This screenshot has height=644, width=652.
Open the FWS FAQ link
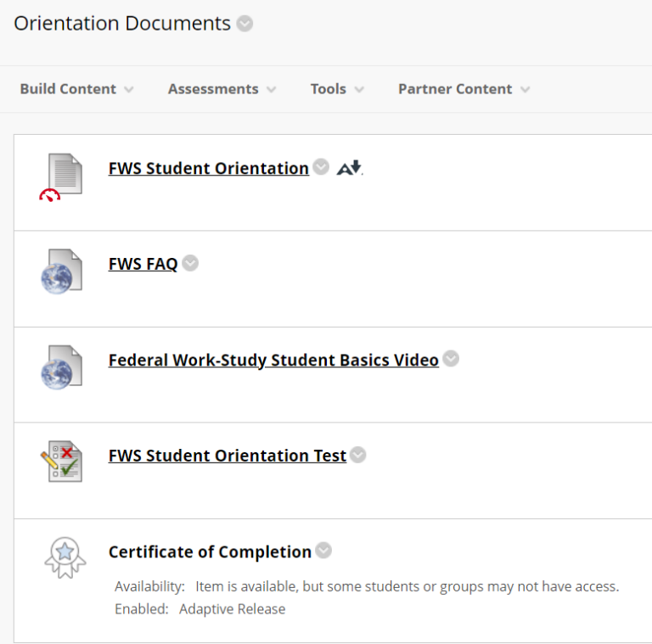click(x=143, y=264)
